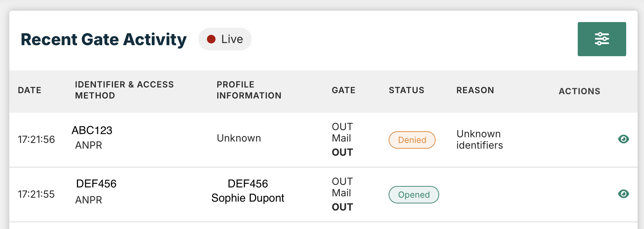Open the filter settings sliders button
This screenshot has height=229, width=644.
click(x=602, y=39)
